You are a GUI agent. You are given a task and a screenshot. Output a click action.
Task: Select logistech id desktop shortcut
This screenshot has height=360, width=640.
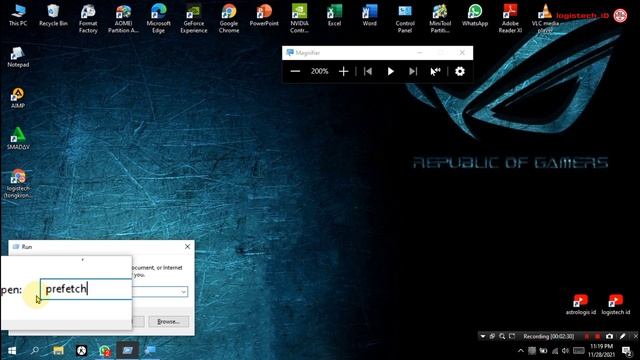click(616, 304)
